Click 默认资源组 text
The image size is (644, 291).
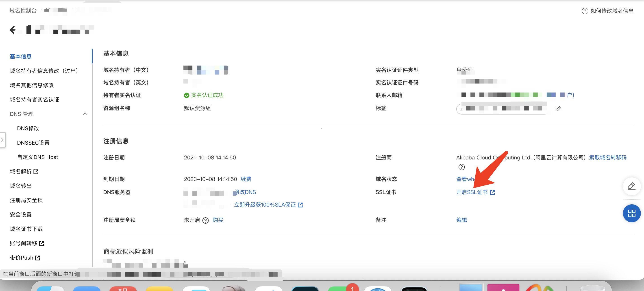(x=197, y=108)
